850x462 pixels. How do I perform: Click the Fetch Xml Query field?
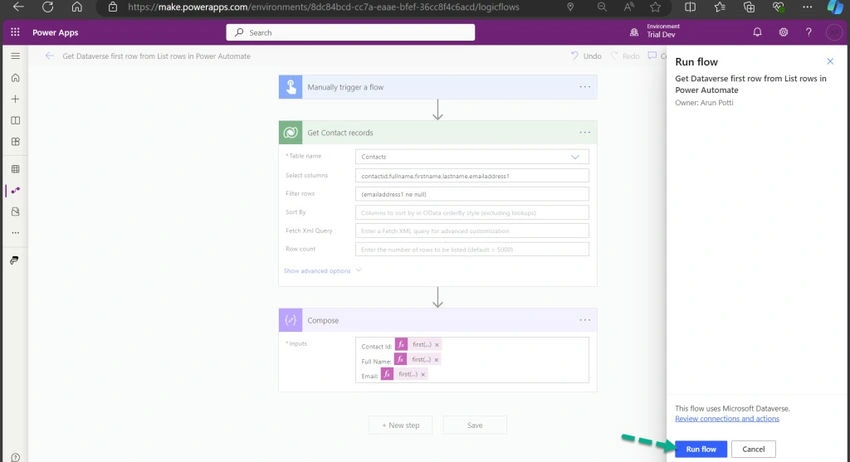tap(472, 231)
